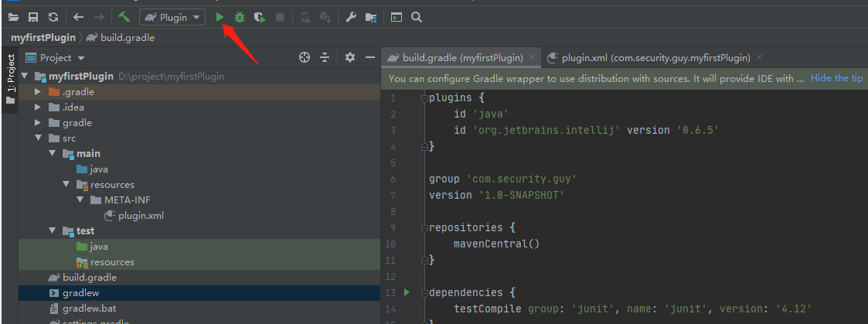
Task: Navigate forward with the right arrow
Action: pos(99,18)
